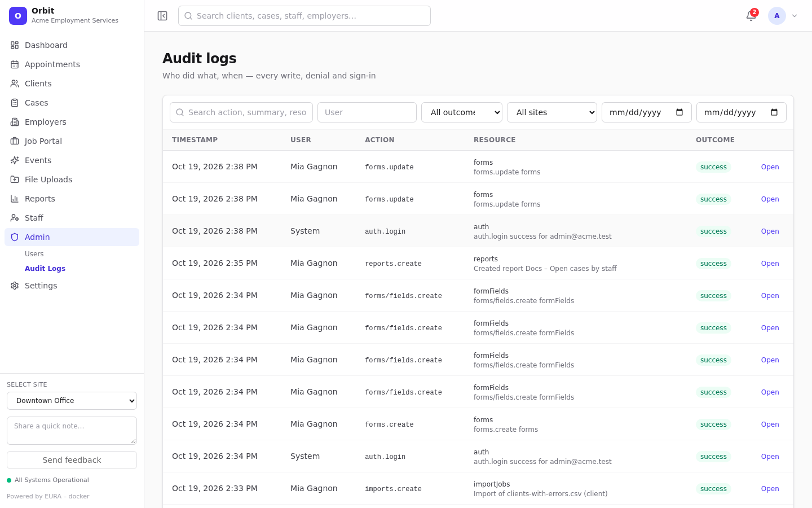Click the OUTCOME column header
Screen dimensions: 812x508
pyautogui.click(x=715, y=140)
